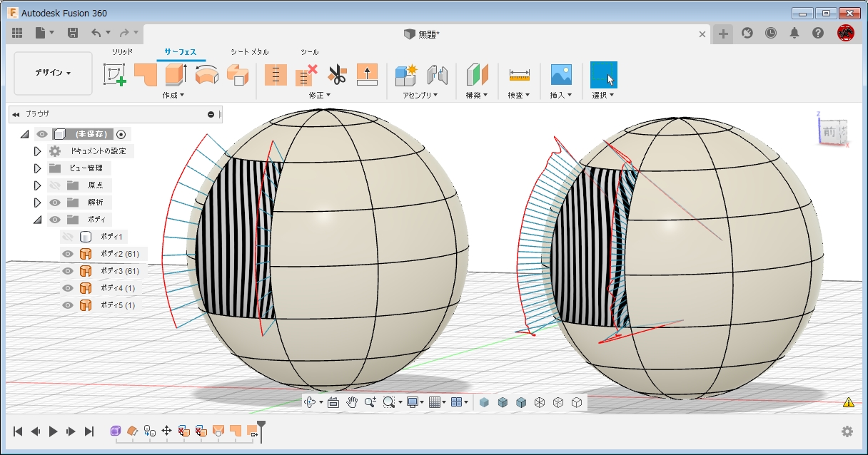Click the Look At icon in navigation bar
The height and width of the screenshot is (455, 868).
click(333, 402)
